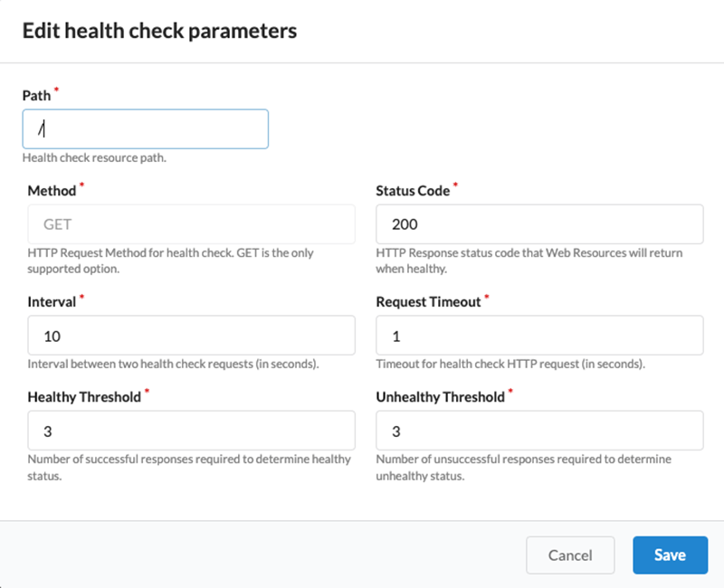Image resolution: width=724 pixels, height=588 pixels.
Task: Focus the Status Code input field
Action: click(x=539, y=223)
